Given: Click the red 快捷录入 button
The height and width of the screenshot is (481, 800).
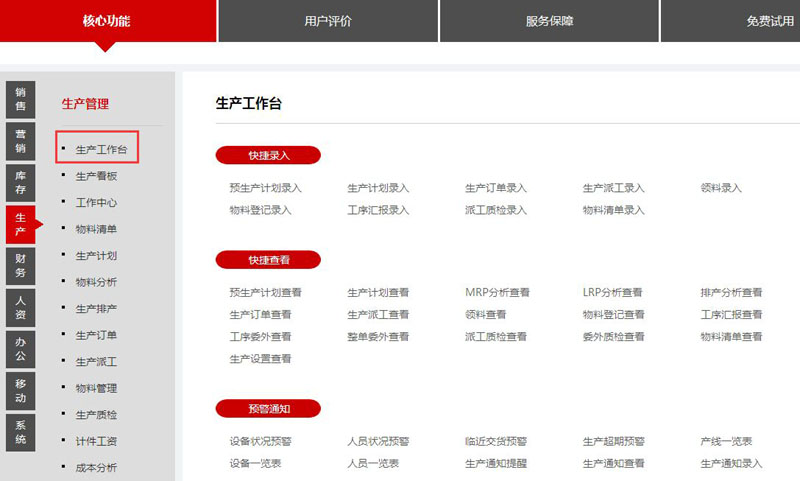Looking at the screenshot, I should pyautogui.click(x=268, y=155).
